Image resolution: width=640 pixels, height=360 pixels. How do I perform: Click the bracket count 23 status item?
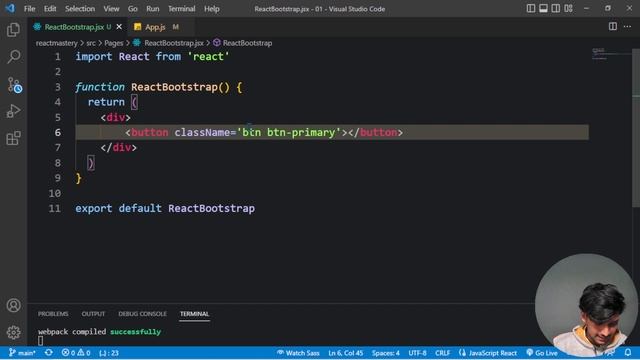109,353
